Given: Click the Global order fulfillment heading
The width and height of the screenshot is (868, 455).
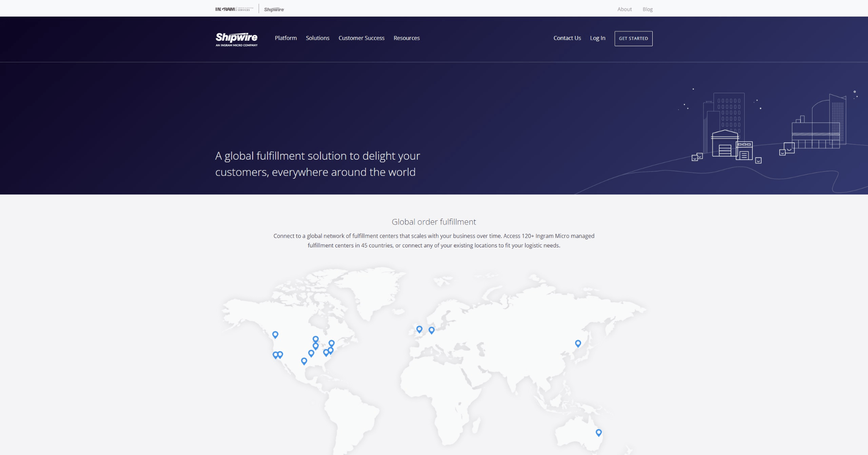Looking at the screenshot, I should [x=434, y=222].
